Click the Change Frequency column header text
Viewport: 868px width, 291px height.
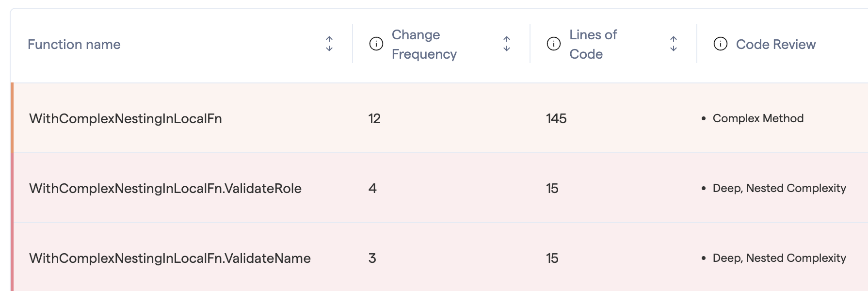[x=424, y=45]
